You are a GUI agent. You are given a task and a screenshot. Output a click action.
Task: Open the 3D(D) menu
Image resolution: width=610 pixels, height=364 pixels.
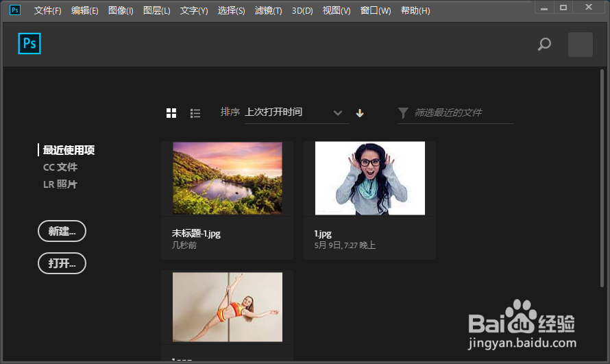click(x=302, y=10)
